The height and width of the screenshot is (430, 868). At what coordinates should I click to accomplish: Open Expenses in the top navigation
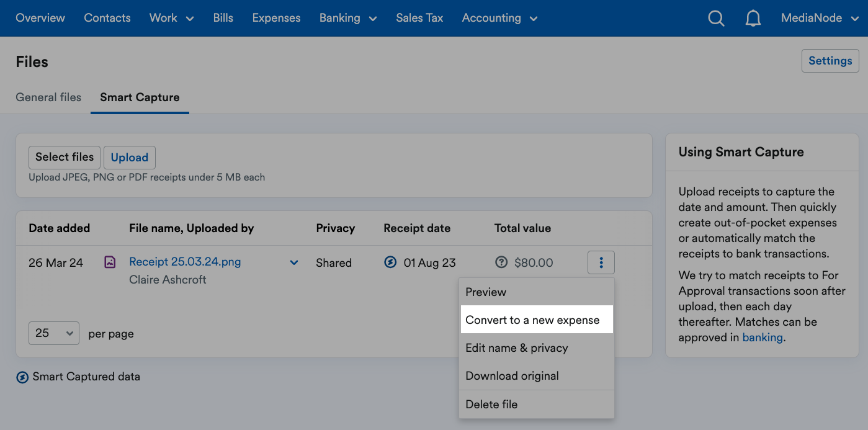(x=276, y=18)
